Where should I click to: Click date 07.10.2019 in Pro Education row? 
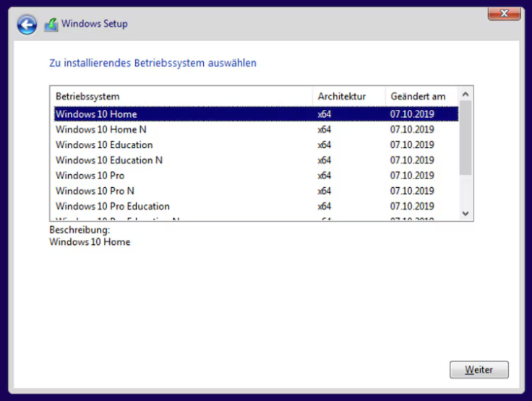pyautogui.click(x=412, y=206)
